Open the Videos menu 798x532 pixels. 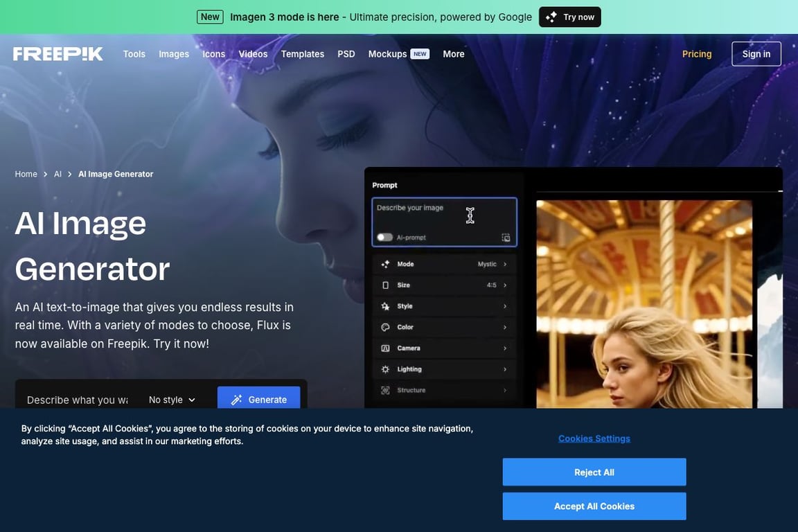253,54
